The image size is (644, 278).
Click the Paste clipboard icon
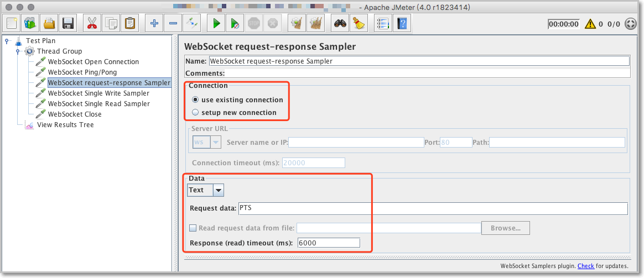129,23
